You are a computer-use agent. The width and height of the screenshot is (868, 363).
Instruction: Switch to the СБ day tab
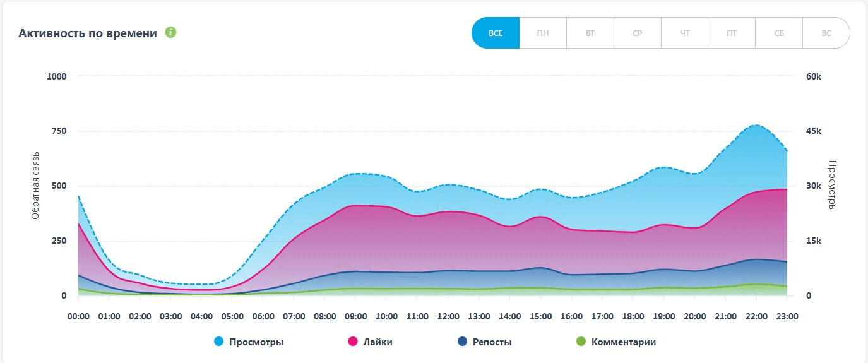click(x=779, y=33)
